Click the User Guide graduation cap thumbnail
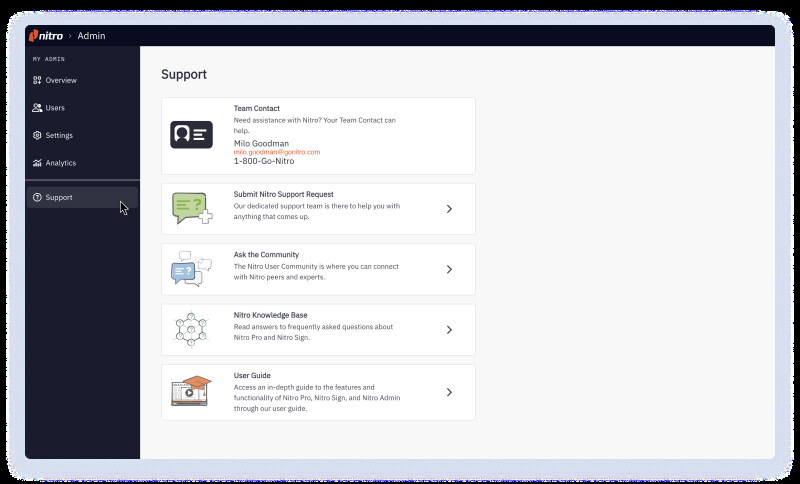800x484 pixels. point(191,391)
